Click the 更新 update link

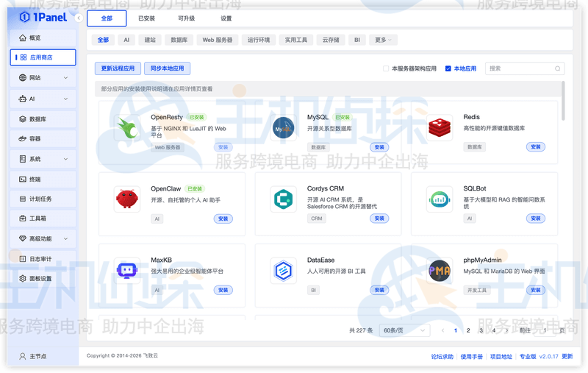pyautogui.click(x=567, y=357)
